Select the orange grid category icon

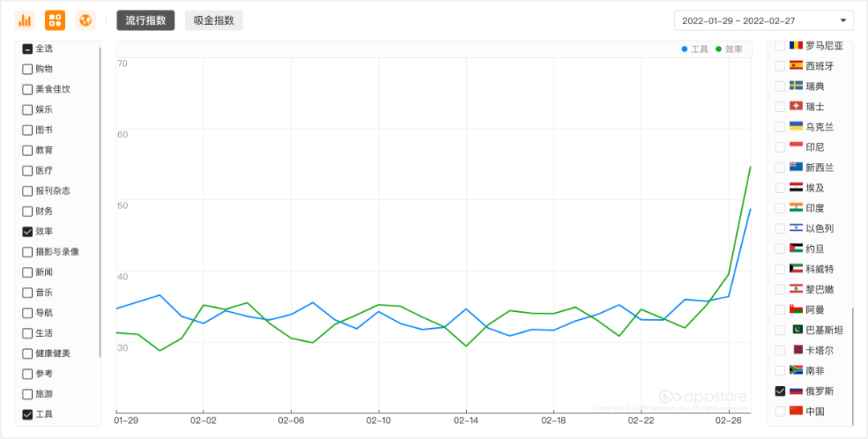tap(55, 20)
